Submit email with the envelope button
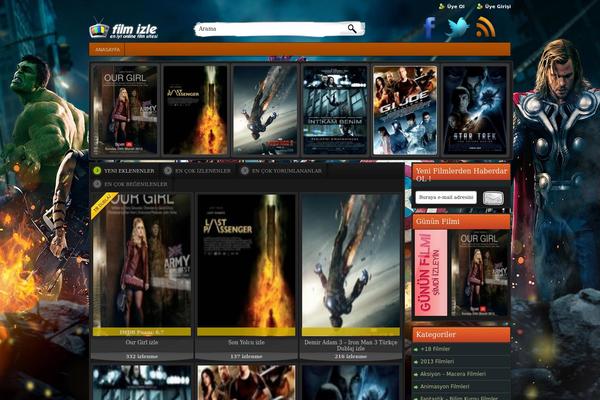Viewport: 600px width, 400px height. (493, 198)
